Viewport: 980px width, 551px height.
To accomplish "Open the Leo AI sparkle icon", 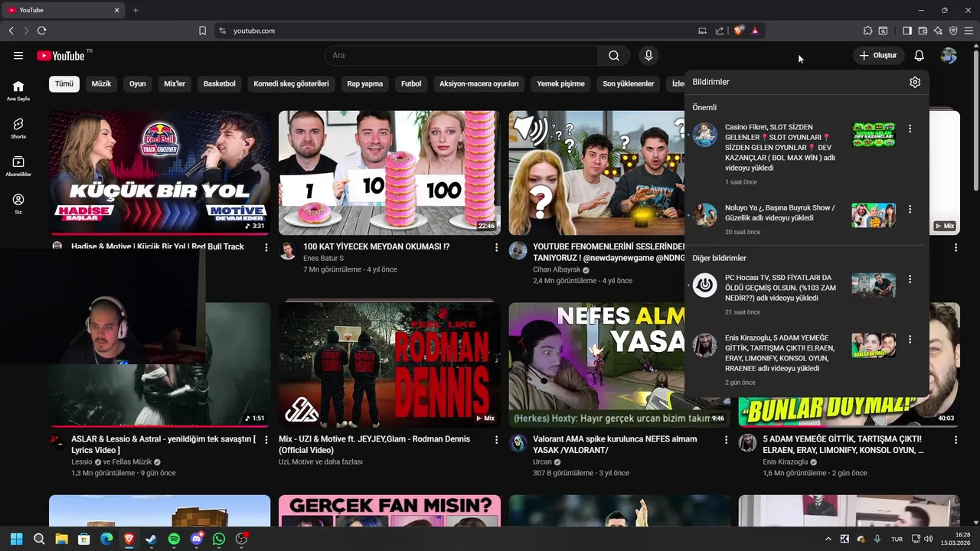I will coord(938,31).
